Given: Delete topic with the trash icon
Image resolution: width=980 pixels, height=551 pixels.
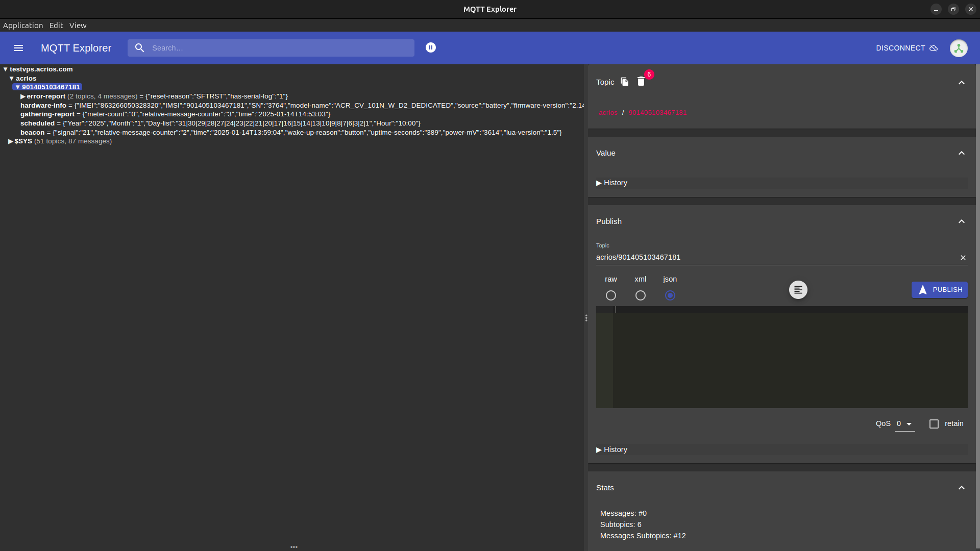Looking at the screenshot, I should tap(641, 82).
